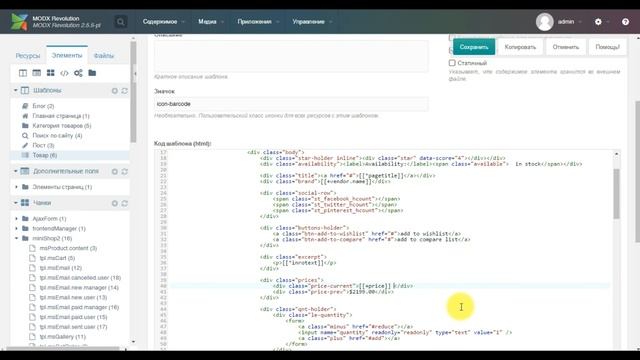Screen dimensions: 640x360
Task: Open chunk tpl.msEmail (12)
Action: point(60,268)
